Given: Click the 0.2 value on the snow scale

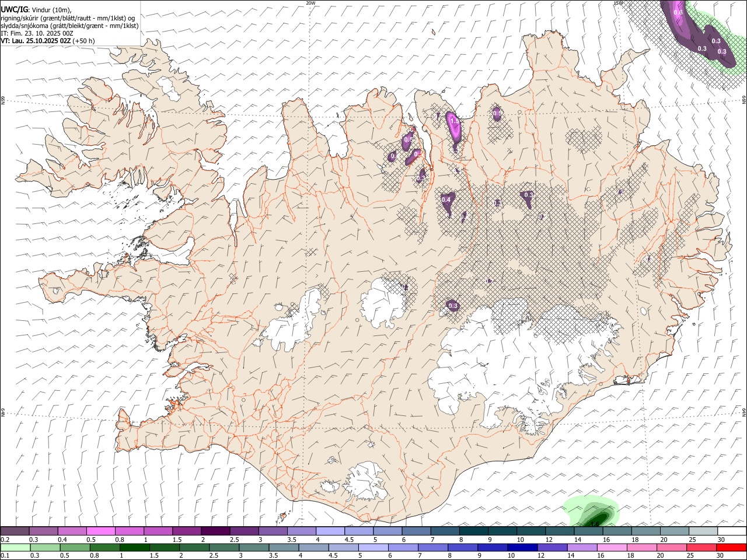Looking at the screenshot, I should [5, 540].
